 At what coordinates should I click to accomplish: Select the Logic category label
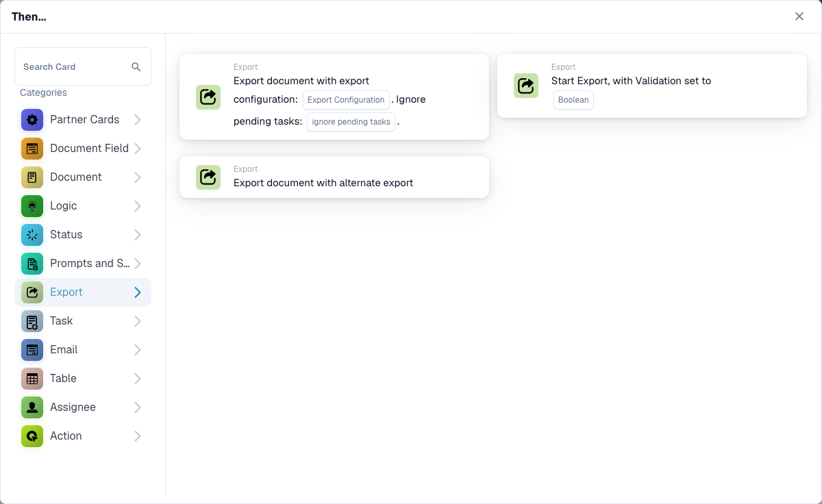click(x=64, y=206)
